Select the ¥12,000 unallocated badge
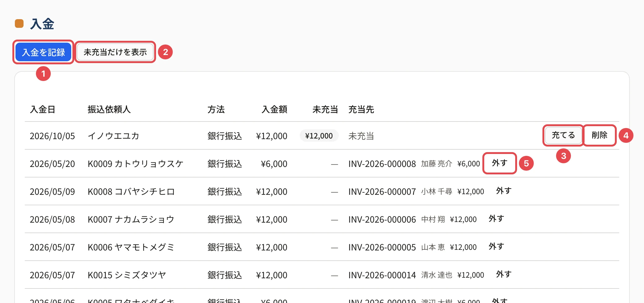This screenshot has height=303, width=644. [319, 136]
